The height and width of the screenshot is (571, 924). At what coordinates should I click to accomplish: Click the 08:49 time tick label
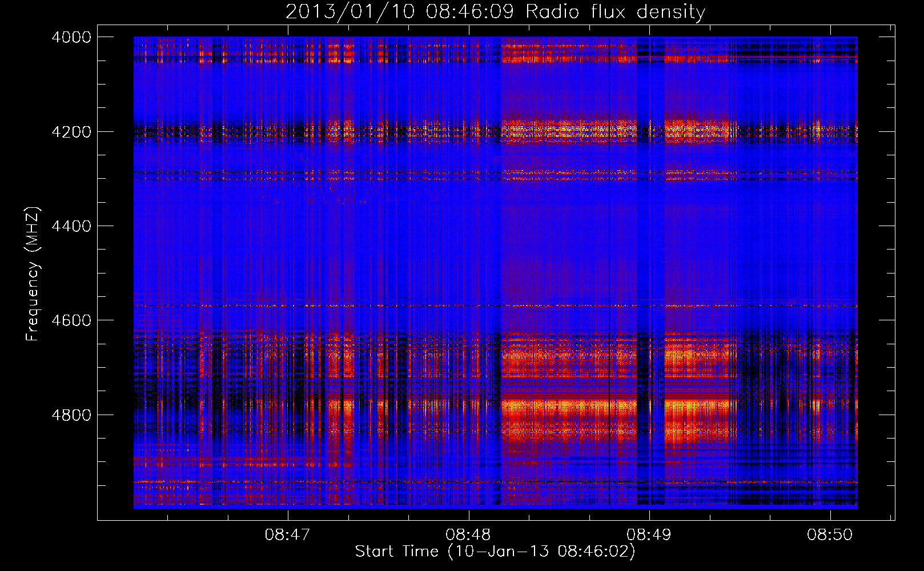click(x=649, y=535)
